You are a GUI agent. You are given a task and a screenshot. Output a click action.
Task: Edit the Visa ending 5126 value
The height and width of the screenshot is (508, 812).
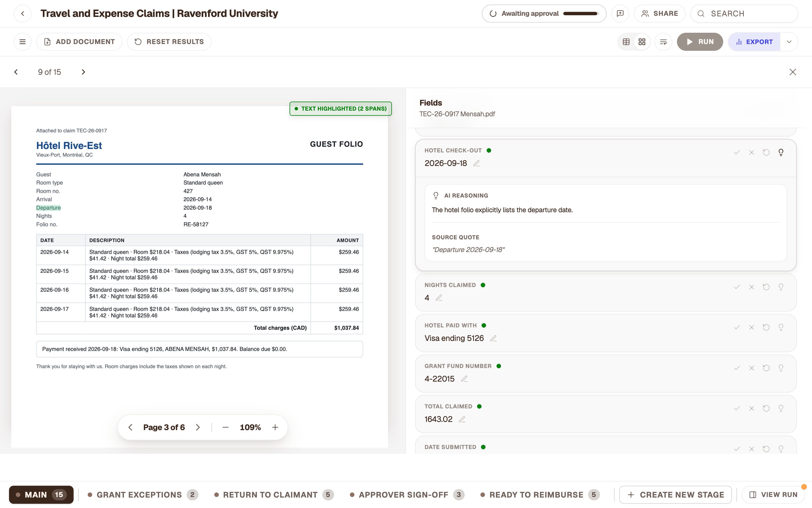(x=493, y=338)
